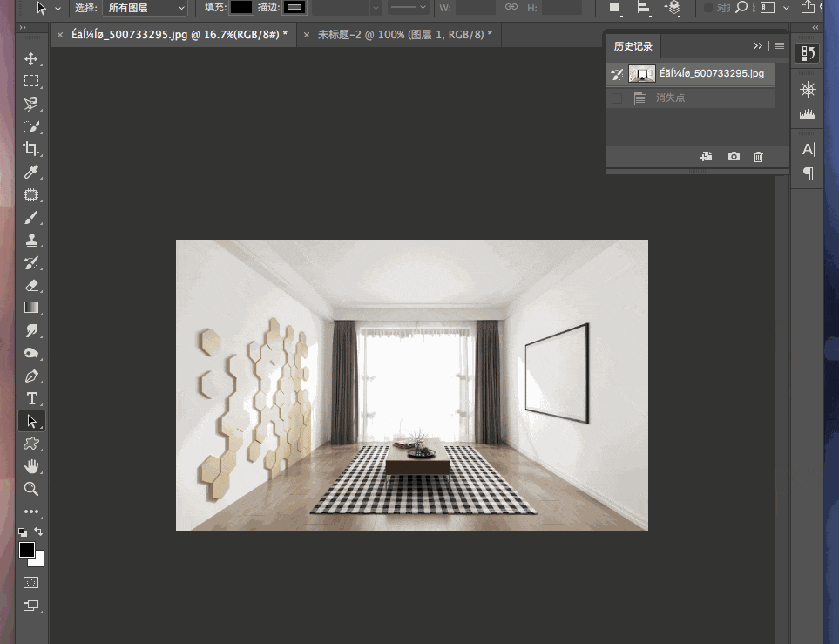
Task: Click the H height input field
Action: 561,8
